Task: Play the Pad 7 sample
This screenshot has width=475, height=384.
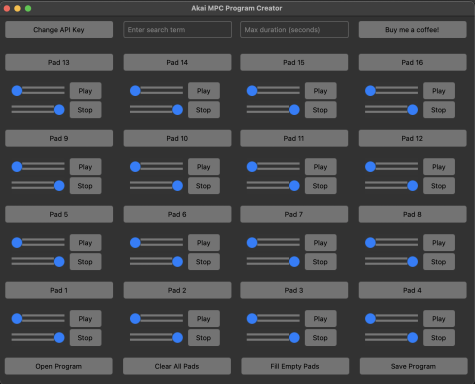Action: [320, 243]
